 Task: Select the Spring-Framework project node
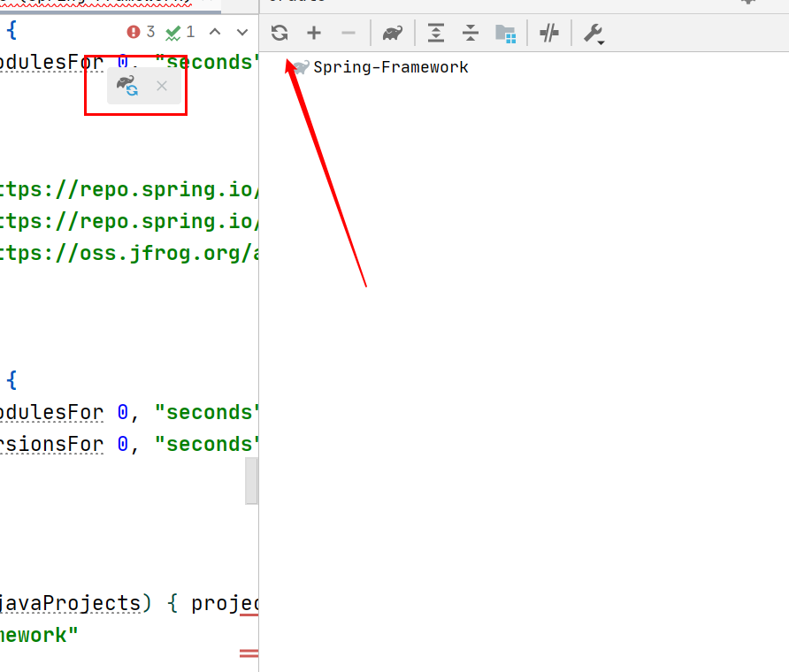tap(390, 67)
